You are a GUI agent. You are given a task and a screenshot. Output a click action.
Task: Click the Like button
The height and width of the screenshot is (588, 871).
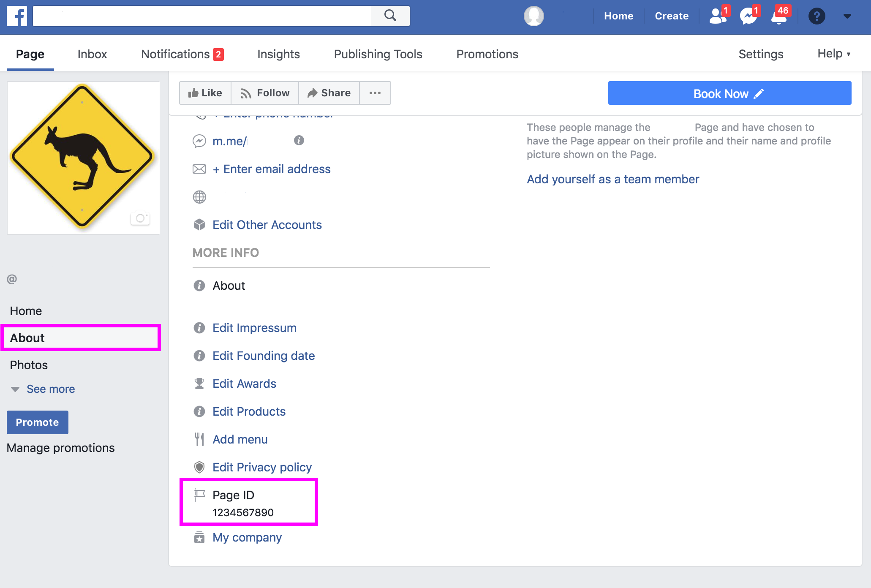coord(205,93)
